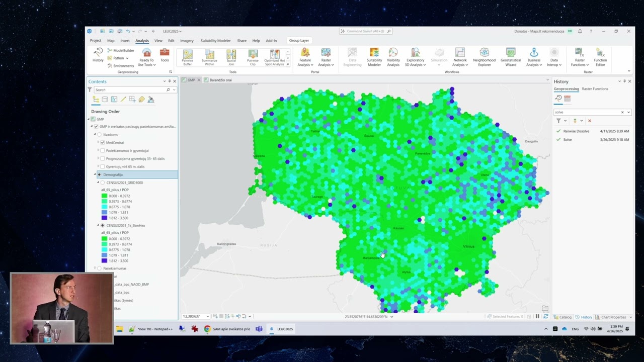Switch Contents to list by labeling
The height and width of the screenshot is (362, 644).
click(141, 100)
